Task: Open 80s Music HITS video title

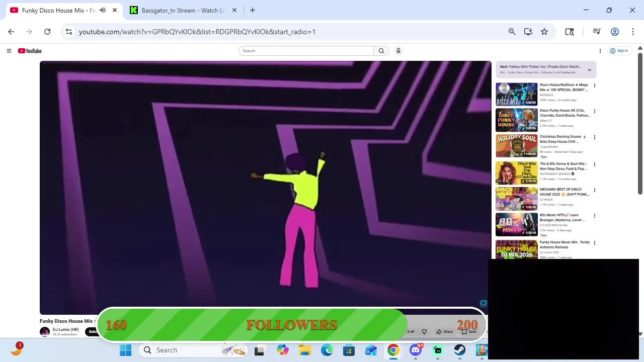Action: point(562,218)
